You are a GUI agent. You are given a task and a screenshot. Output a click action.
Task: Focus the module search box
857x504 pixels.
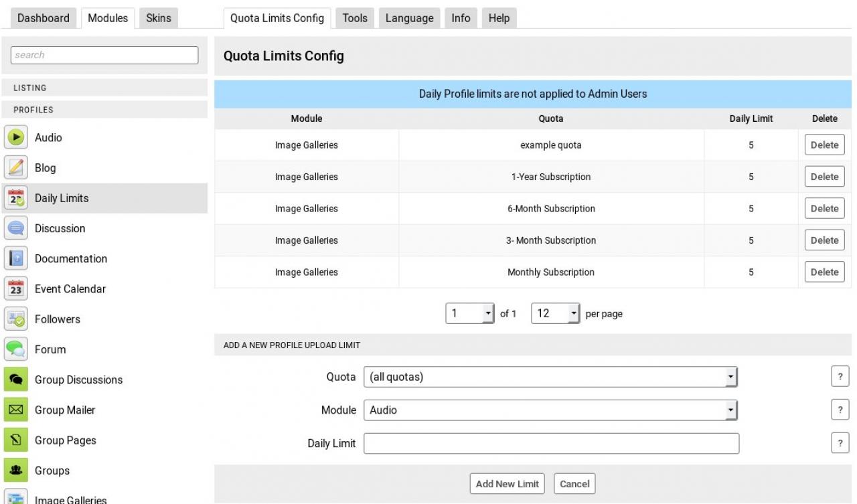pos(104,55)
